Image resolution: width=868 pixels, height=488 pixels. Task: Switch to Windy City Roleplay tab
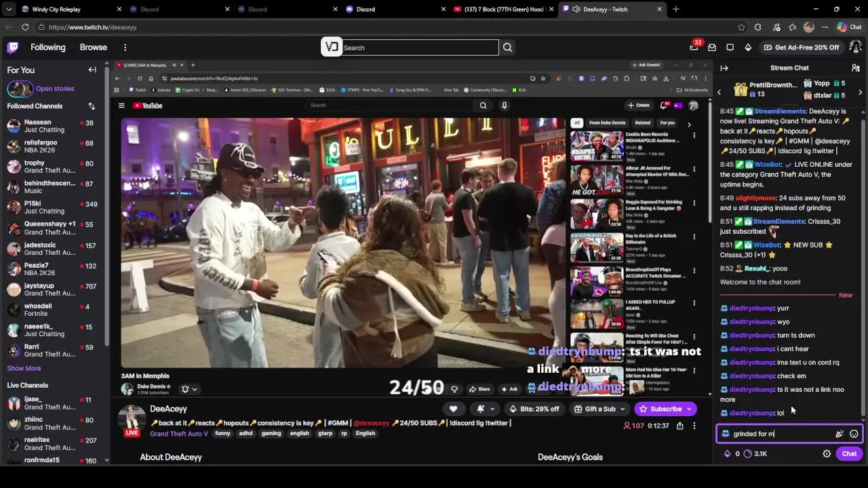[x=64, y=9]
